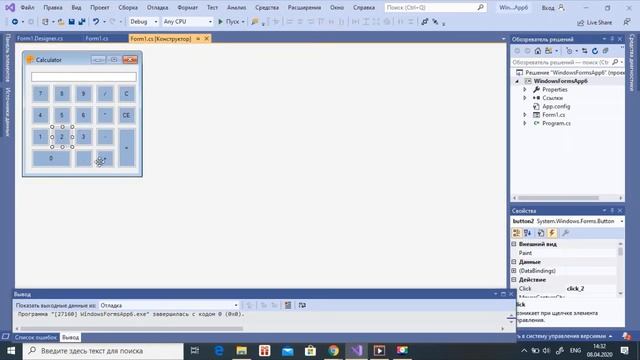
Task: Show the Properties list page icon
Action: pyautogui.click(x=540, y=233)
